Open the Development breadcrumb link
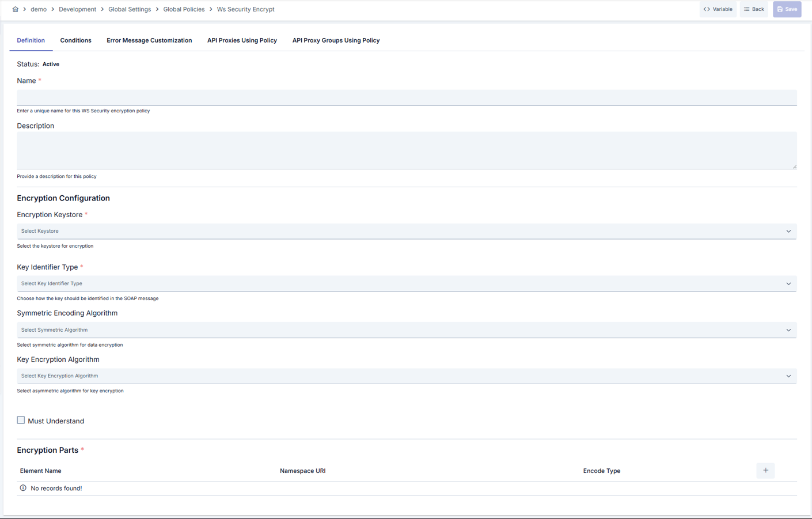812x519 pixels. coord(77,9)
